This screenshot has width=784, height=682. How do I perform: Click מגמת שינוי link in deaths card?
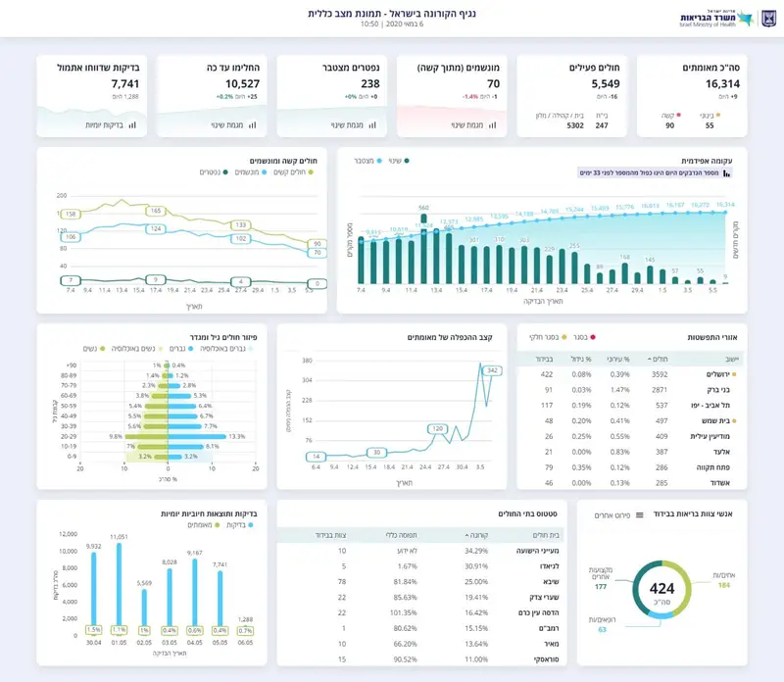(347, 125)
